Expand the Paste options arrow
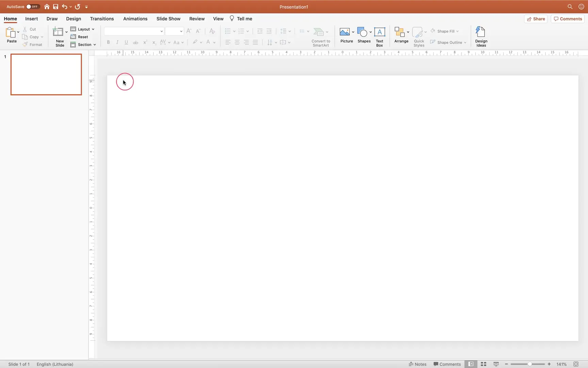This screenshot has width=588, height=368. coord(18,32)
